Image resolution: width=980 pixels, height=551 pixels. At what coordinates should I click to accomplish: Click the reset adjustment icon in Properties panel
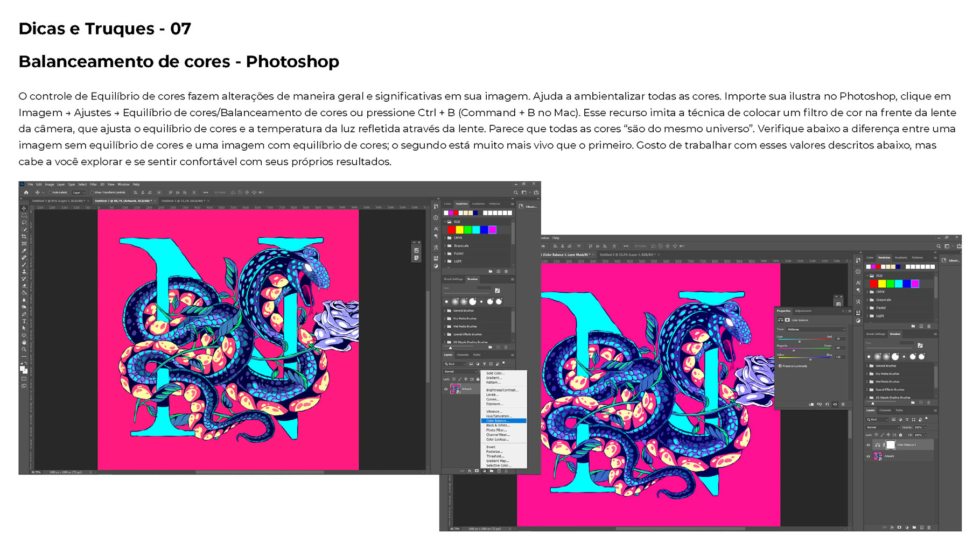tap(827, 404)
